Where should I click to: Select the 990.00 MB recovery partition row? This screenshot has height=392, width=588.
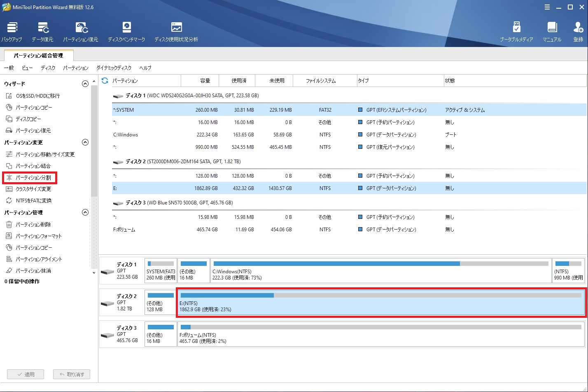[x=349, y=147]
